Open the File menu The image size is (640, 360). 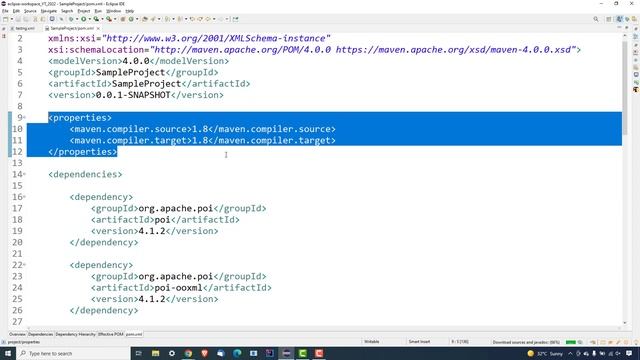point(5,11)
